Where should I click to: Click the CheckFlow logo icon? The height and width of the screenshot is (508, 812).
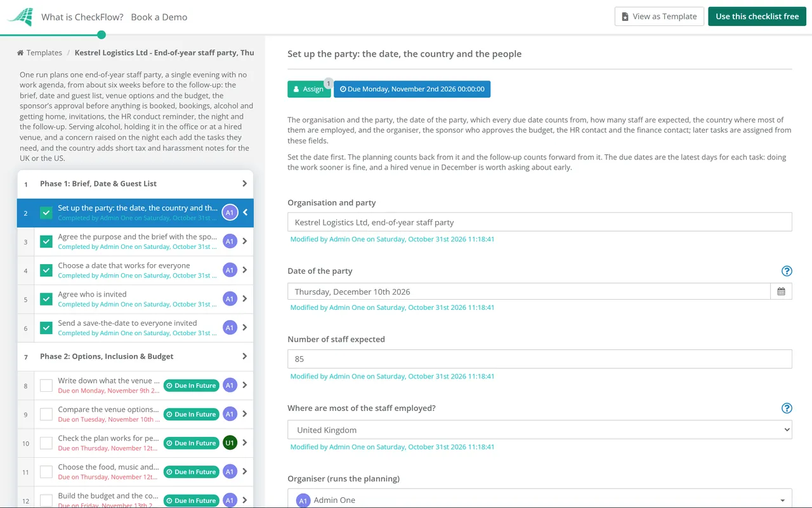click(20, 17)
